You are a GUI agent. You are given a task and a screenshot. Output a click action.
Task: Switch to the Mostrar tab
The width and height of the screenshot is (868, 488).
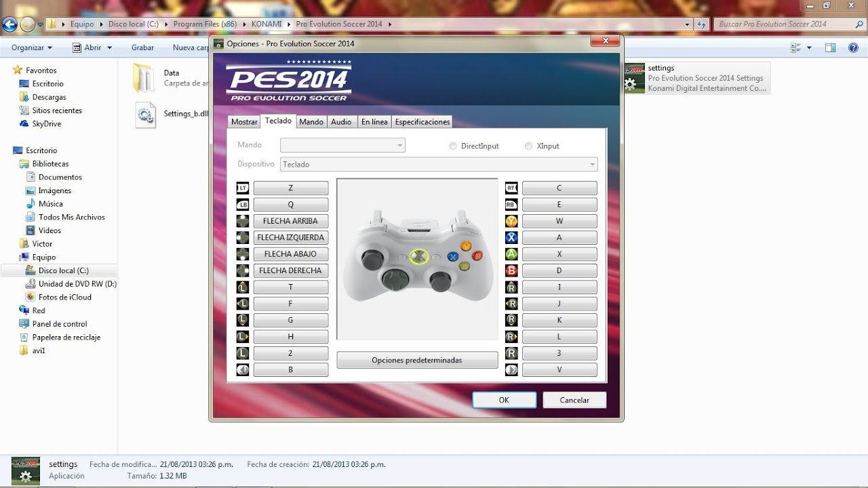[244, 122]
